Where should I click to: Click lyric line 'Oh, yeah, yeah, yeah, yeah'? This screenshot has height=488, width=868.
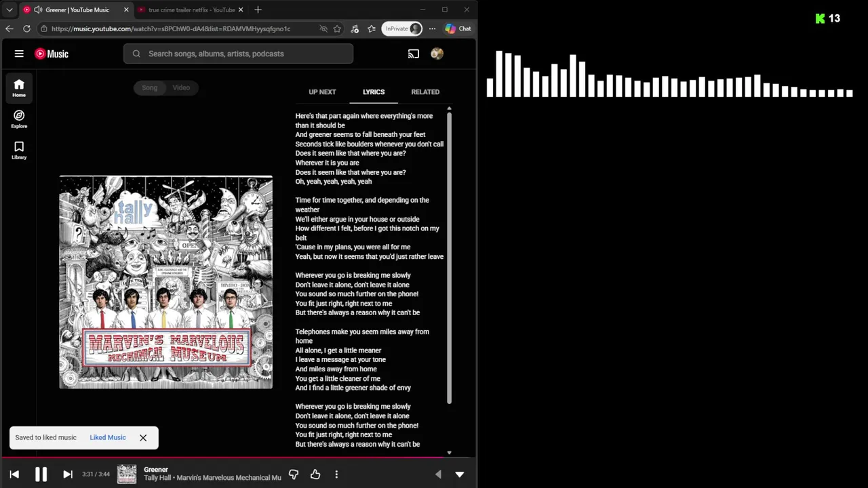click(334, 182)
